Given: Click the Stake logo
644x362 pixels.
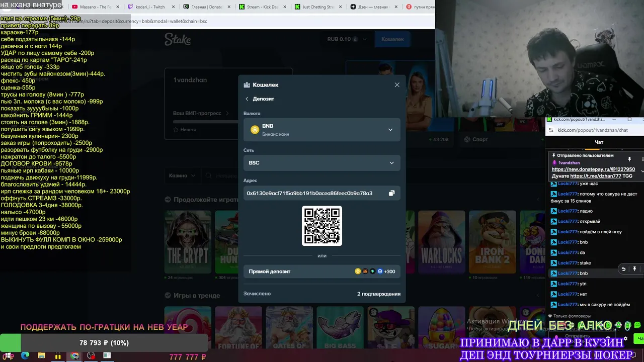Looking at the screenshot, I should (x=178, y=39).
